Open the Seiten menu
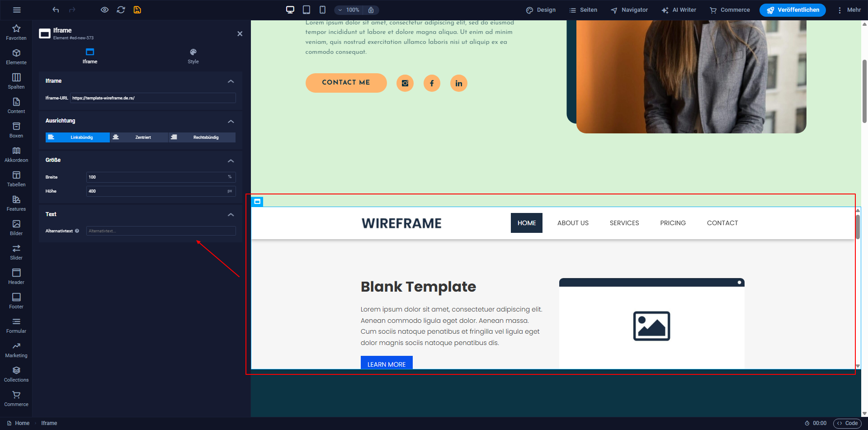This screenshot has height=430, width=868. (x=583, y=10)
